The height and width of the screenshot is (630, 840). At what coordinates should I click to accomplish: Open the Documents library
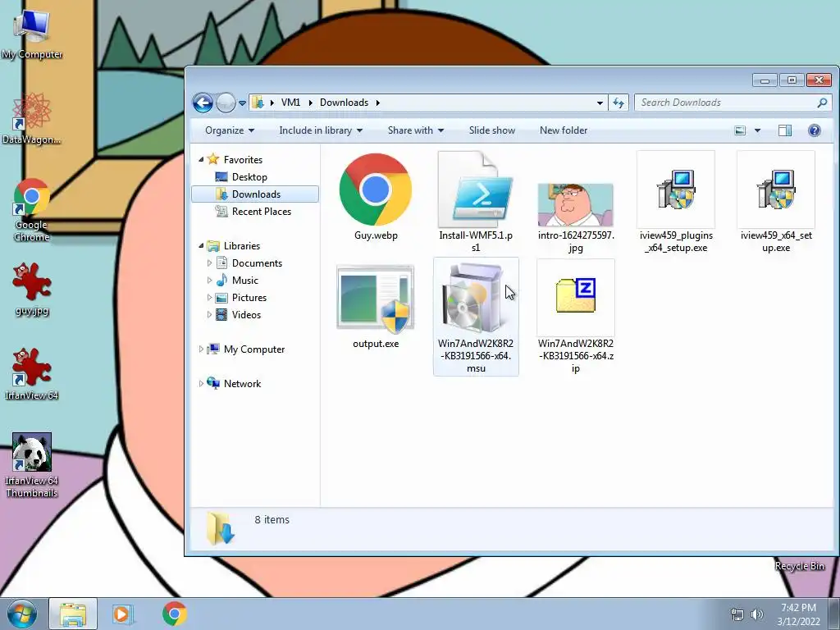pos(257,263)
